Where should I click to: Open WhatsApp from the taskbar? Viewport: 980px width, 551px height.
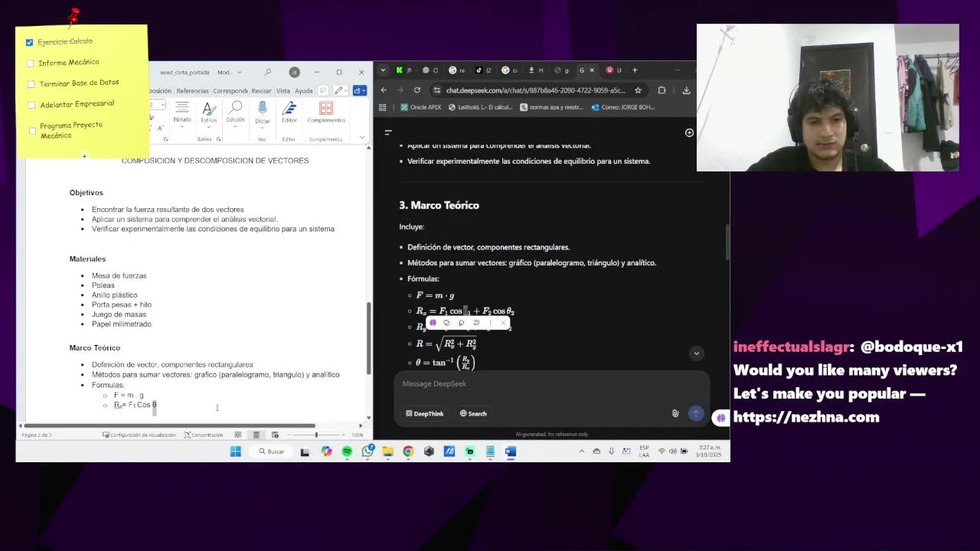coord(367,452)
